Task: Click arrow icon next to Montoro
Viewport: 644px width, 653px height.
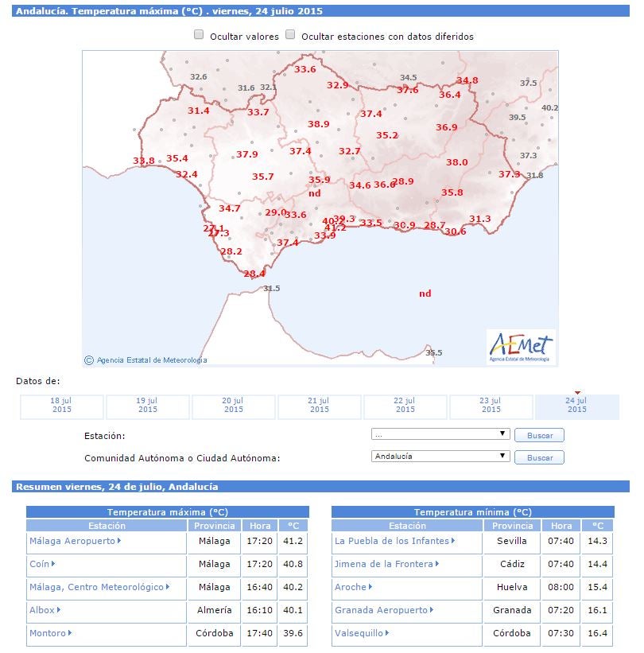Action: pos(70,633)
